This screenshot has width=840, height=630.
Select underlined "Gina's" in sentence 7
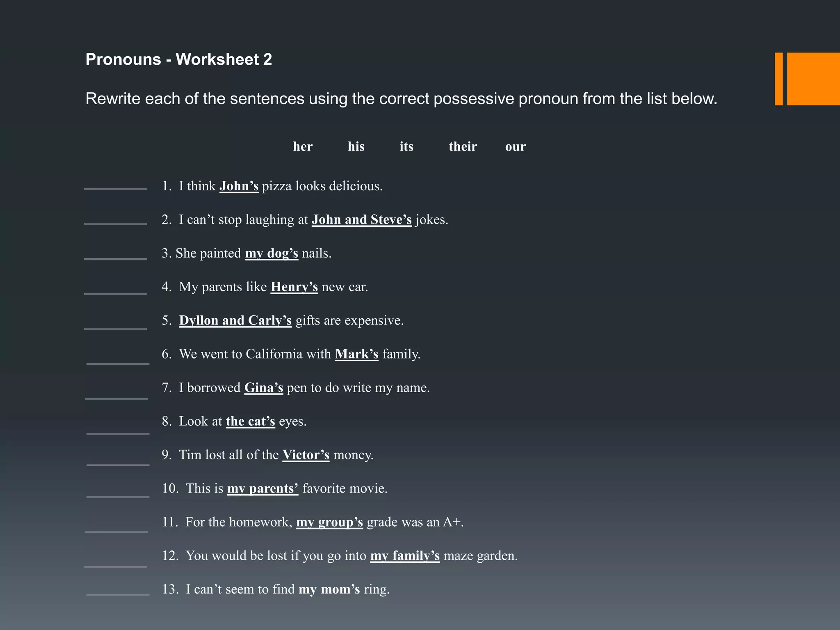[x=264, y=388]
